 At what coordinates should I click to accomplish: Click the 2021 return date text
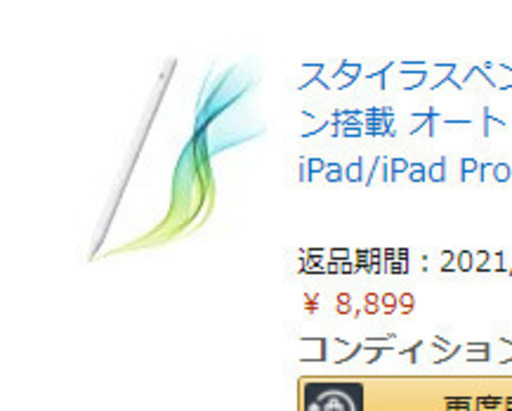click(472, 261)
